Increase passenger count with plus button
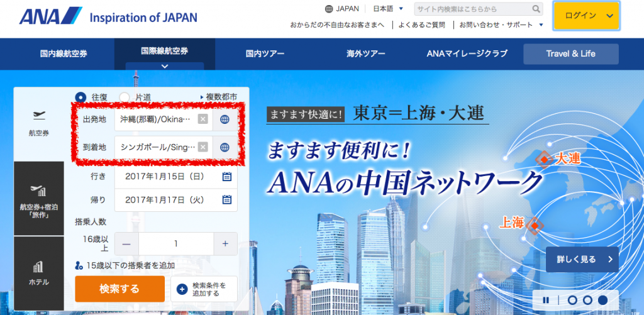The width and height of the screenshot is (644, 315). click(225, 243)
